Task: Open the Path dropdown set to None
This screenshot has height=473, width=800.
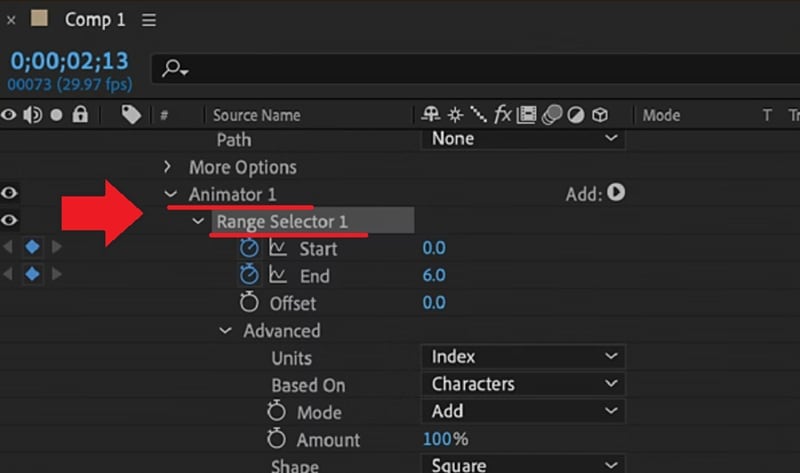Action: coord(523,138)
